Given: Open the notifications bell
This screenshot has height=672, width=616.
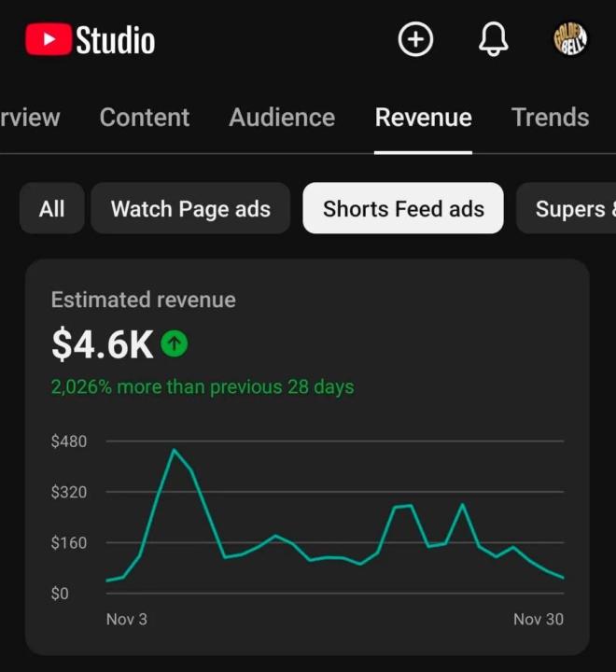Looking at the screenshot, I should click(x=494, y=40).
